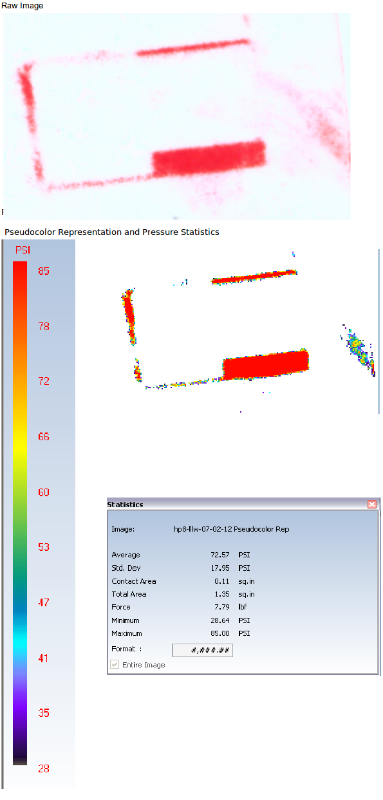The image size is (383, 800).
Task: Click the Maximum value 85.00
Action: (x=219, y=634)
